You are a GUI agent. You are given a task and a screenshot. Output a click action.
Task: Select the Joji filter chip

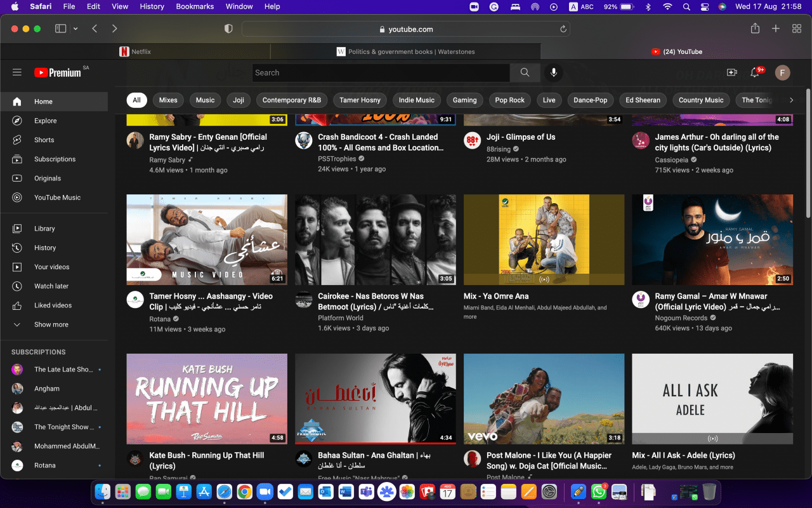239,100
